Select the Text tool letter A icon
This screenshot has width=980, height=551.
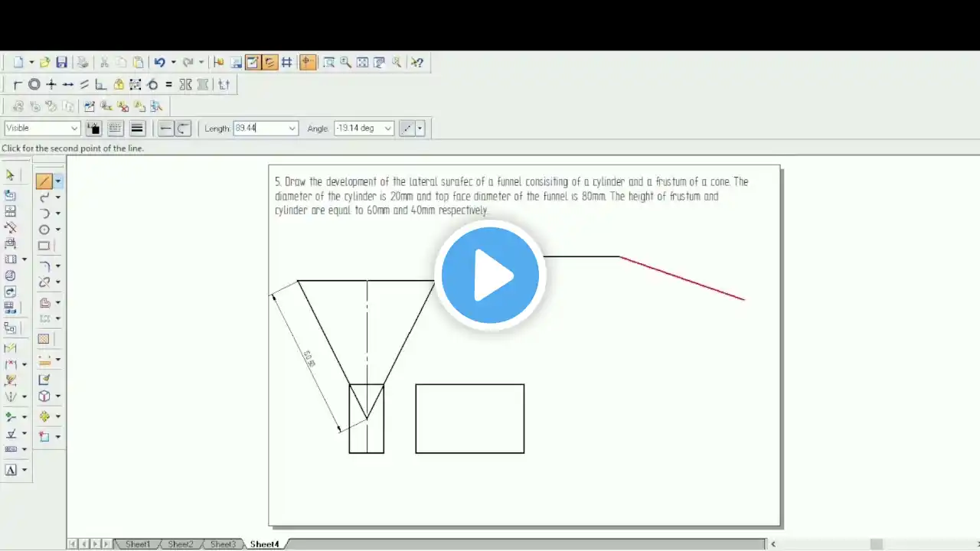tap(11, 470)
